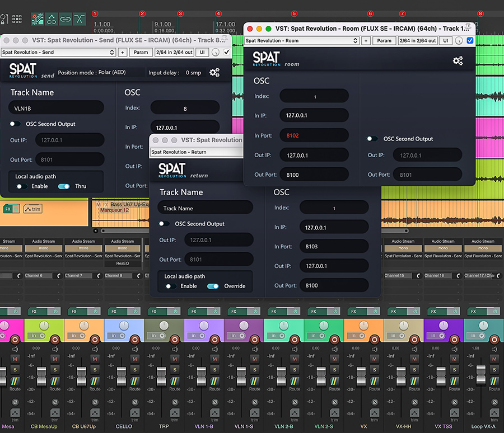Open Spat Send plugin settings gears

point(214,72)
